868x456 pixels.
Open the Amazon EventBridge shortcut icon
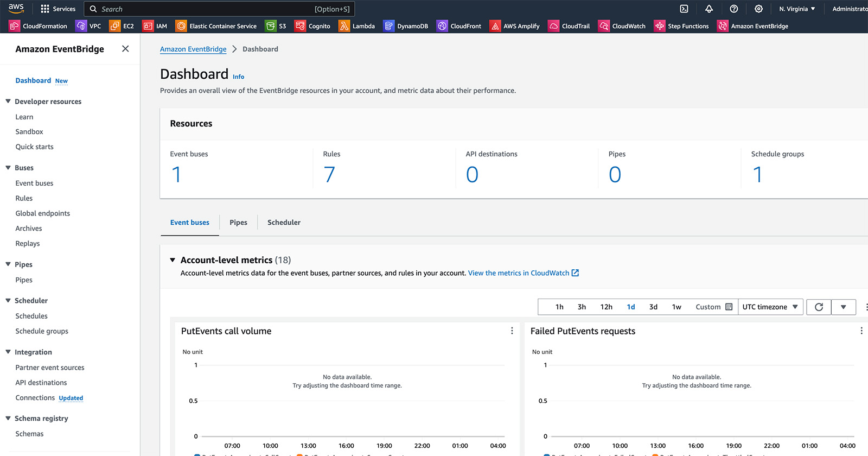pyautogui.click(x=723, y=26)
